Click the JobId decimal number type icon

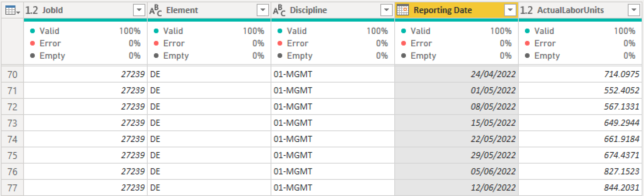[x=32, y=10]
